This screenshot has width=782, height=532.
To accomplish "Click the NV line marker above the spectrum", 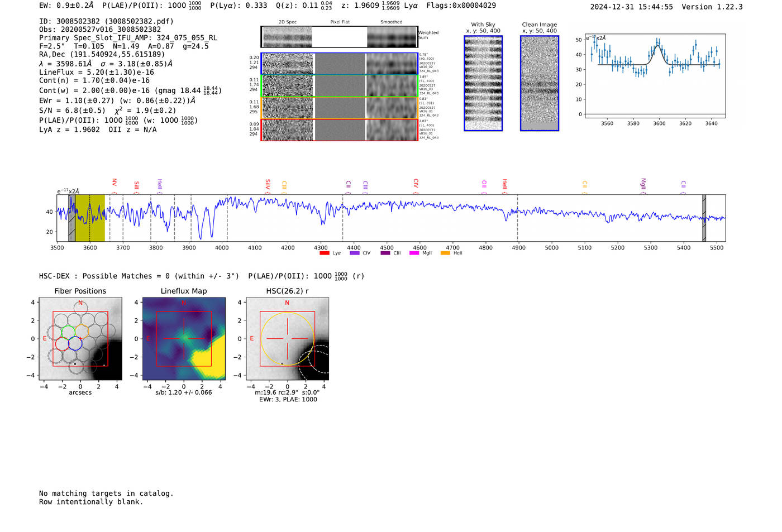I will click(115, 183).
